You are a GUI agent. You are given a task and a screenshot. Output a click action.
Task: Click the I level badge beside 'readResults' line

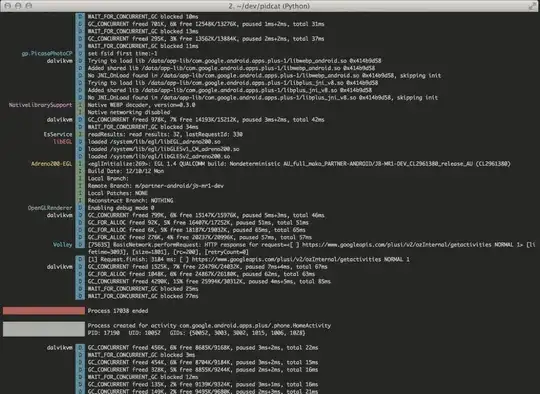pos(80,134)
